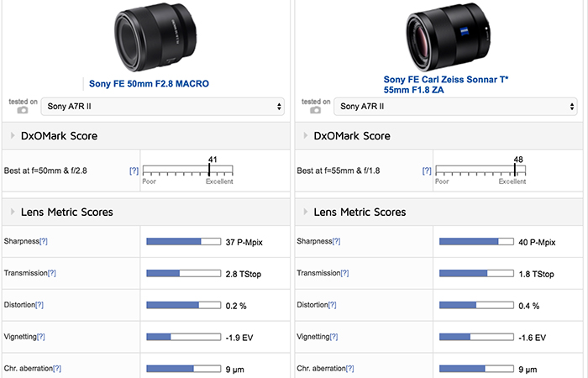
Task: Open Sony FE 50mm F2.8 MACRO link
Action: click(149, 84)
